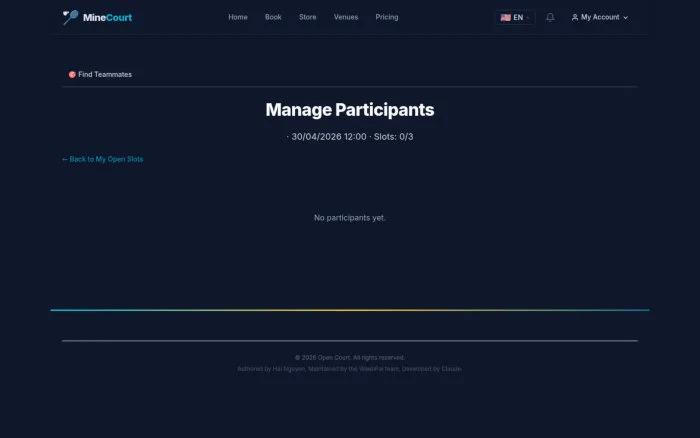Screen dimensions: 700x438
Task: Open the Book menu item
Action: pos(273,17)
